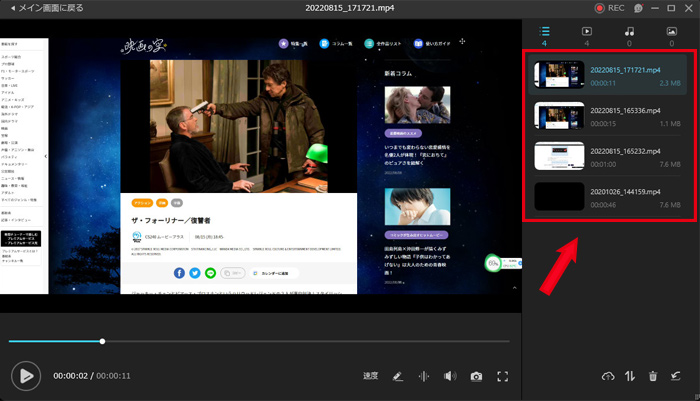Open the pencil edit tool
Viewport: 700px width, 401px height.
[398, 376]
